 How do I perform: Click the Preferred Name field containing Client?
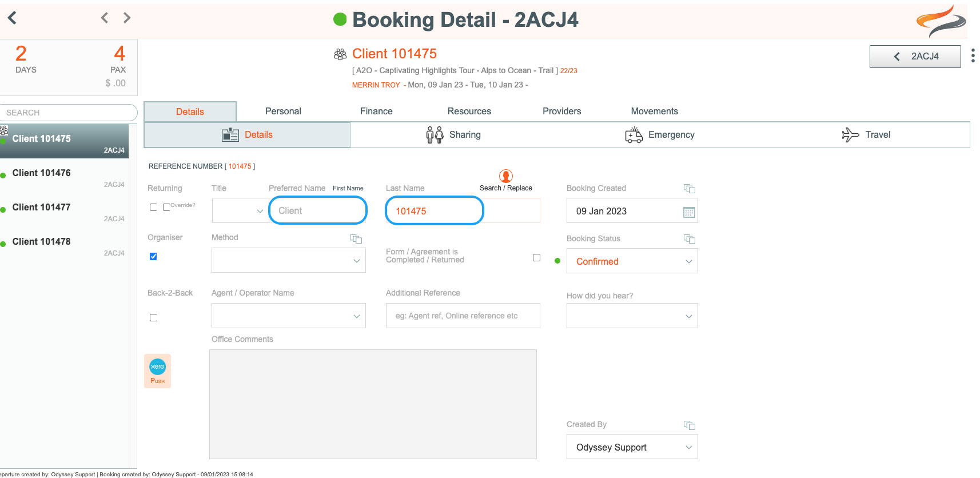pos(318,210)
